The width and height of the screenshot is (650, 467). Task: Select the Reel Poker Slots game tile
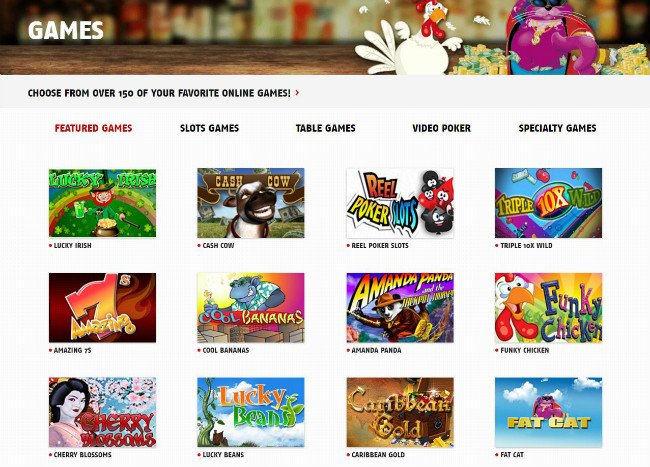point(400,203)
